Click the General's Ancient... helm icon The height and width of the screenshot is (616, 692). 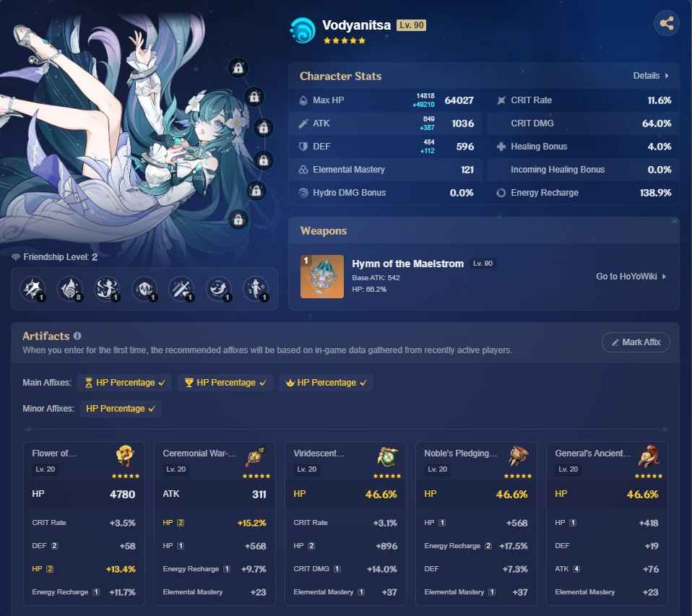[x=649, y=456]
